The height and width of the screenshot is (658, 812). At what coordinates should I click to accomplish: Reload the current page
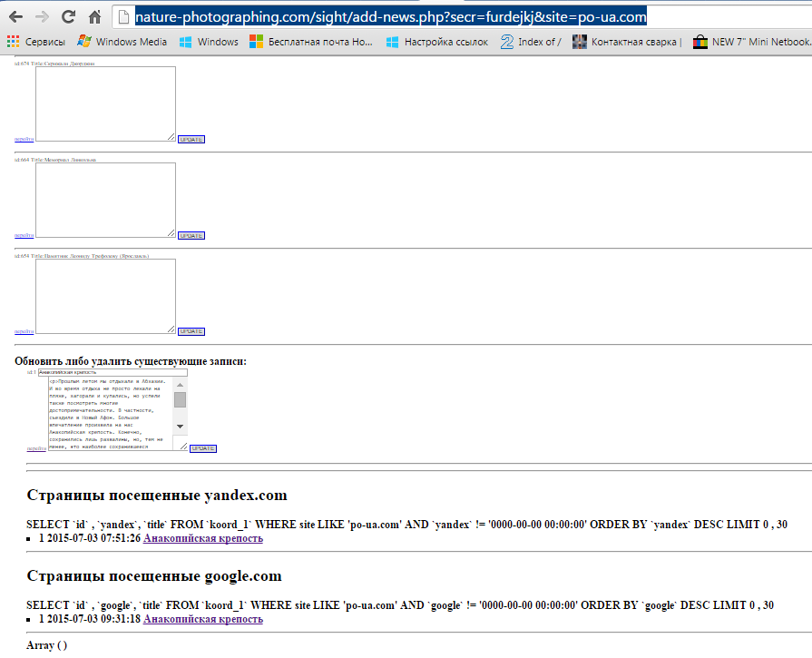coord(68,16)
